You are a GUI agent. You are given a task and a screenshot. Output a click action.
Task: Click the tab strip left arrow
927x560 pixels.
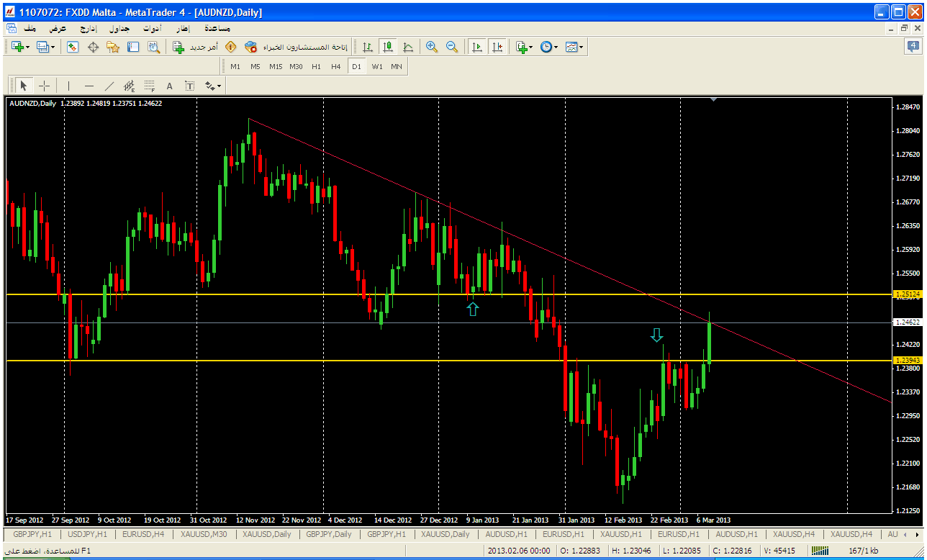[x=905, y=534]
